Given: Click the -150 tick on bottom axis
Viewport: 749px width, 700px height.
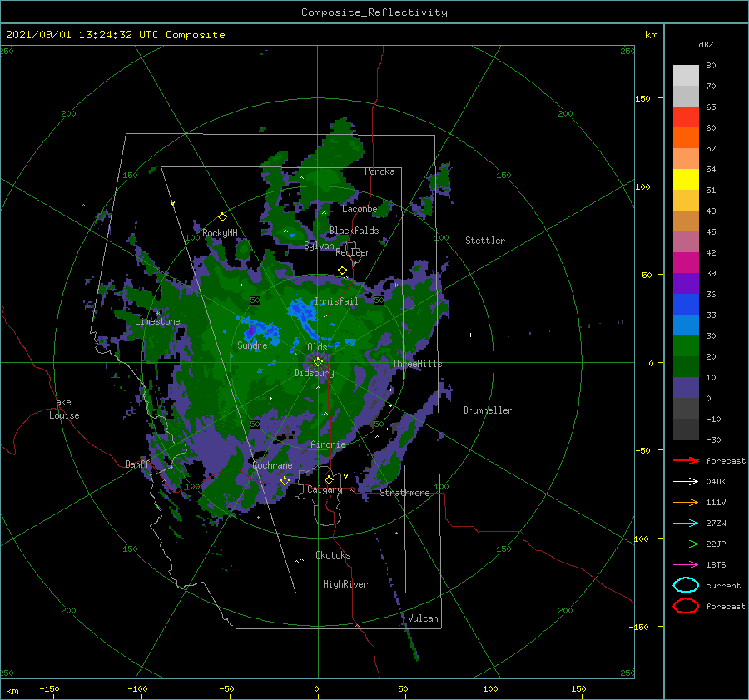Looking at the screenshot, I should point(49,689).
